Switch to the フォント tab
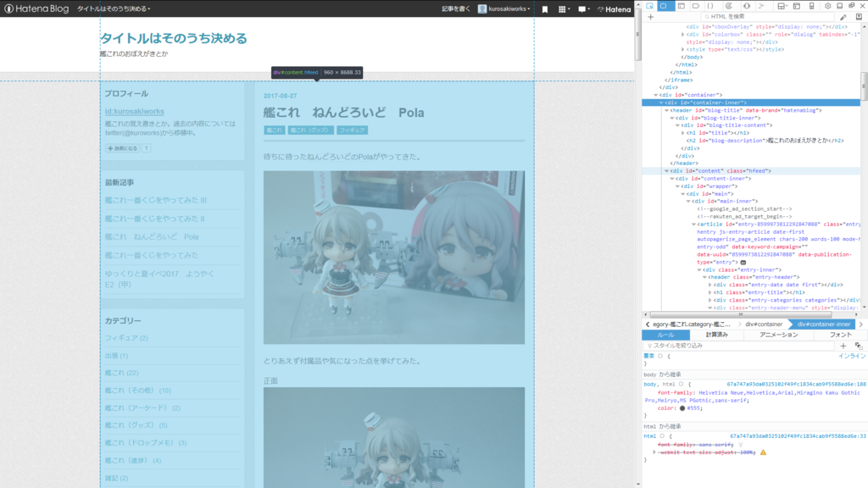This screenshot has width=868, height=488. pyautogui.click(x=840, y=335)
